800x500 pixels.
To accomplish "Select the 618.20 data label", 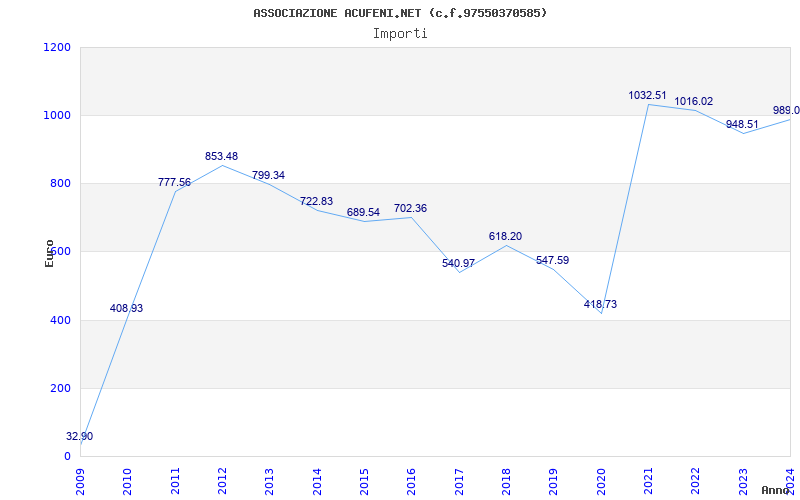I will 505,236.
